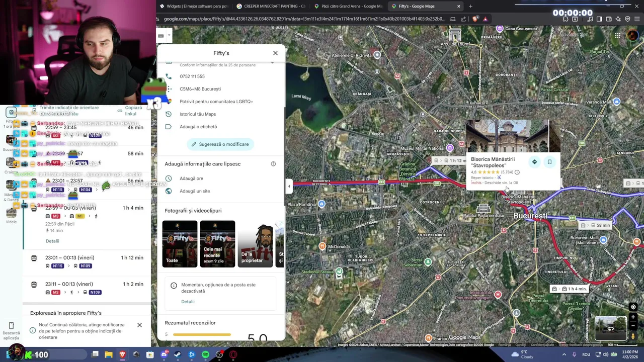644x362 pixels.
Task: Click Adaugă o etichetă
Action: tap(198, 127)
